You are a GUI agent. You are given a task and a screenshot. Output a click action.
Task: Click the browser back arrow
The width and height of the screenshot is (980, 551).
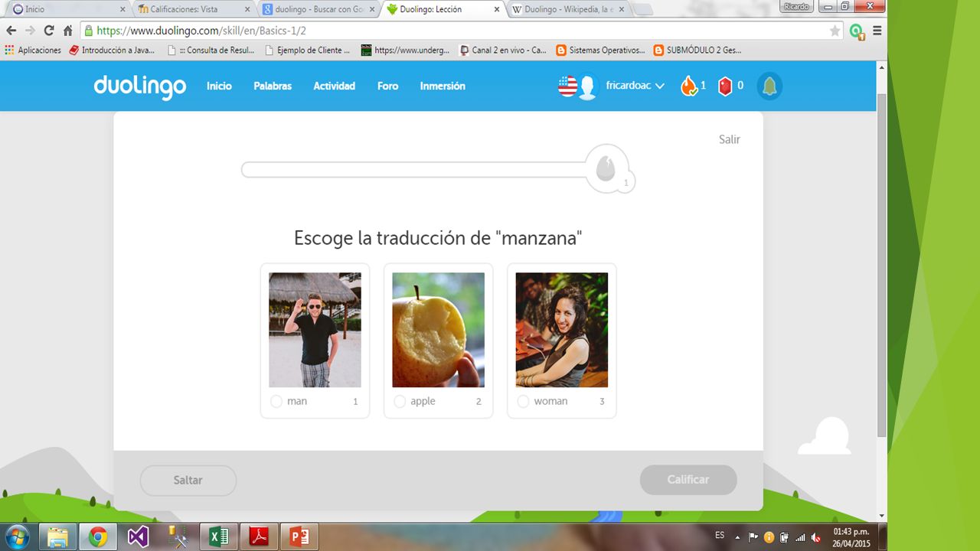11,31
